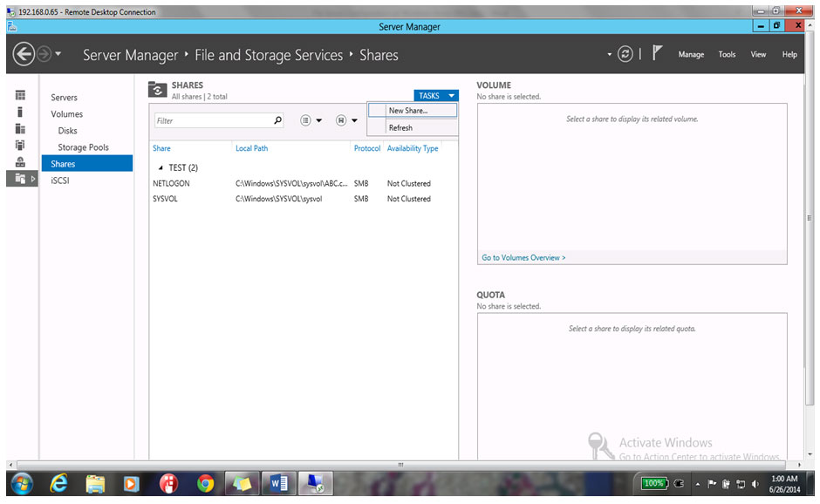Click the forward navigation arrow
This screenshot has width=820, height=504.
tap(44, 54)
